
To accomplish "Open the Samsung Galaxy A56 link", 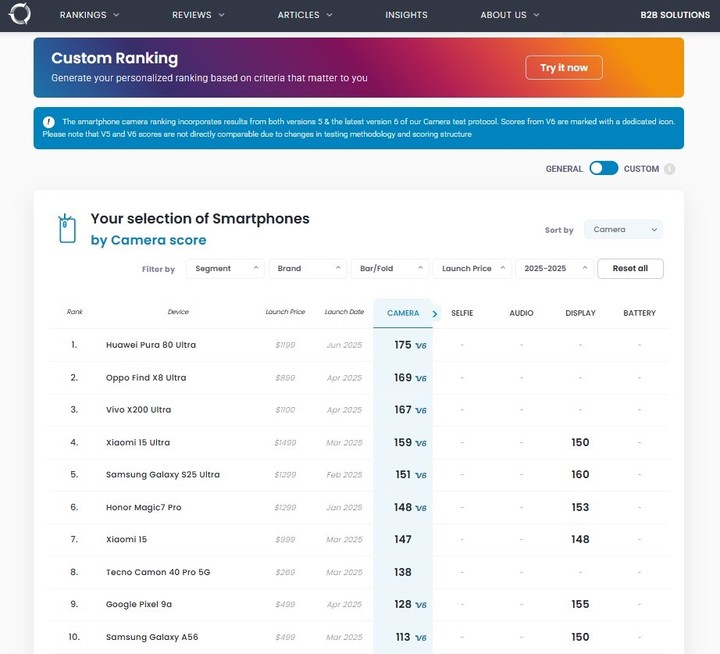I will coord(152,637).
